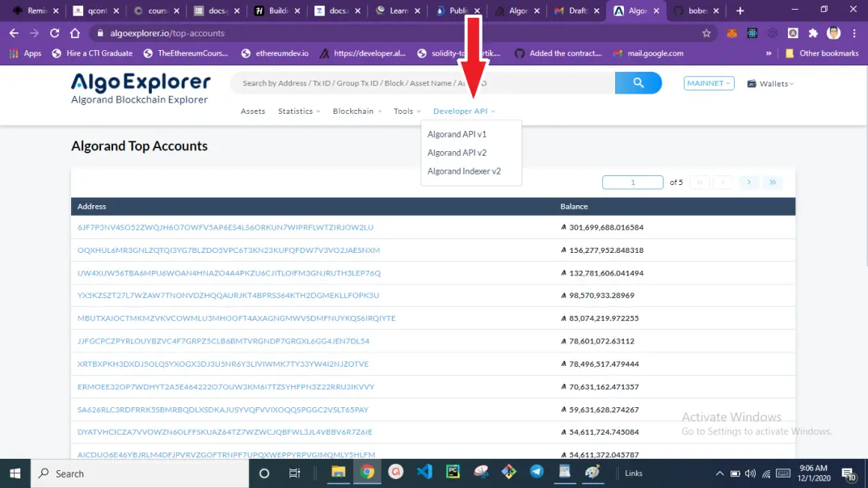Bookmark this page with the star icon
This screenshot has height=488, width=868.
(x=706, y=33)
